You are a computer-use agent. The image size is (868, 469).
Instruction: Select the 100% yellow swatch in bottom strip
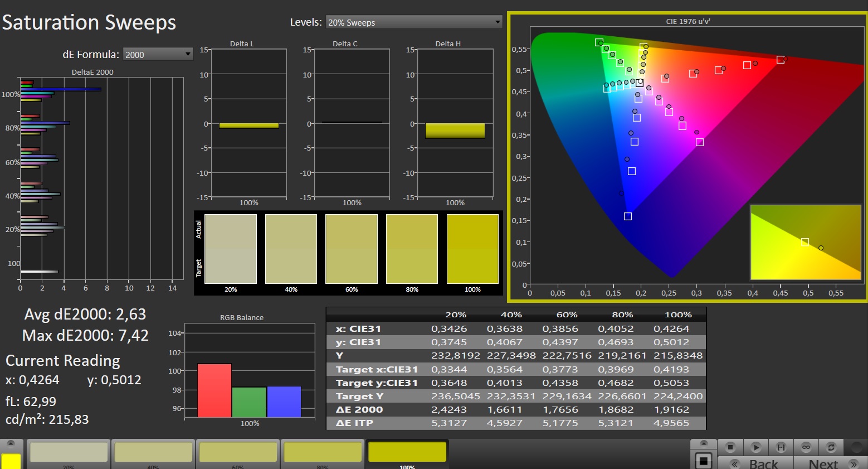click(407, 453)
